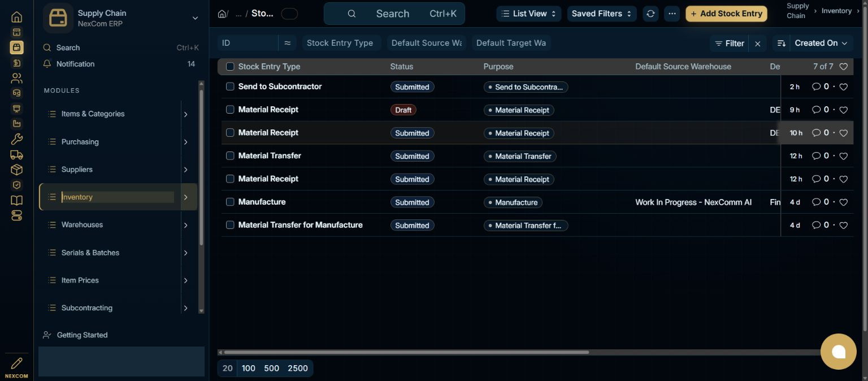Open the delivery truck icon in the rail
The height and width of the screenshot is (381, 868).
tap(16, 154)
